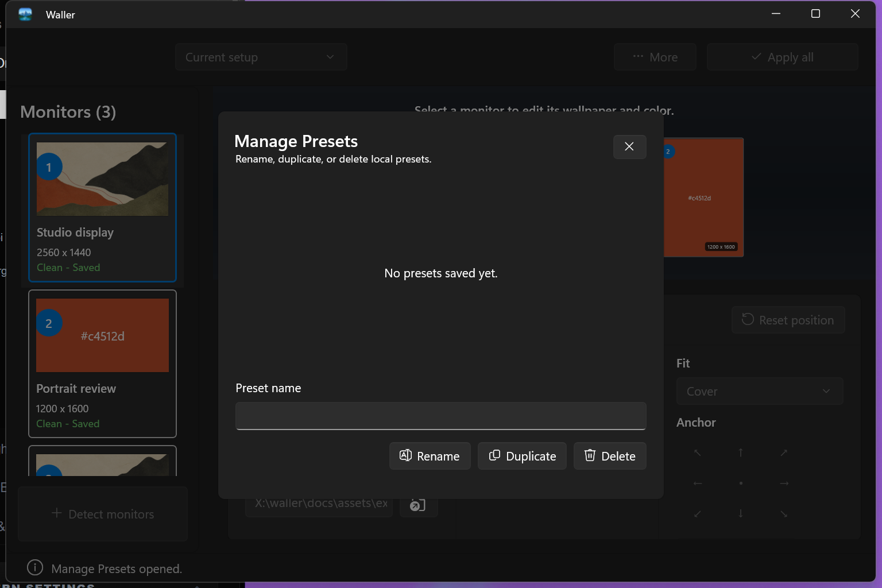Set anchor to right arrow

tap(784, 483)
